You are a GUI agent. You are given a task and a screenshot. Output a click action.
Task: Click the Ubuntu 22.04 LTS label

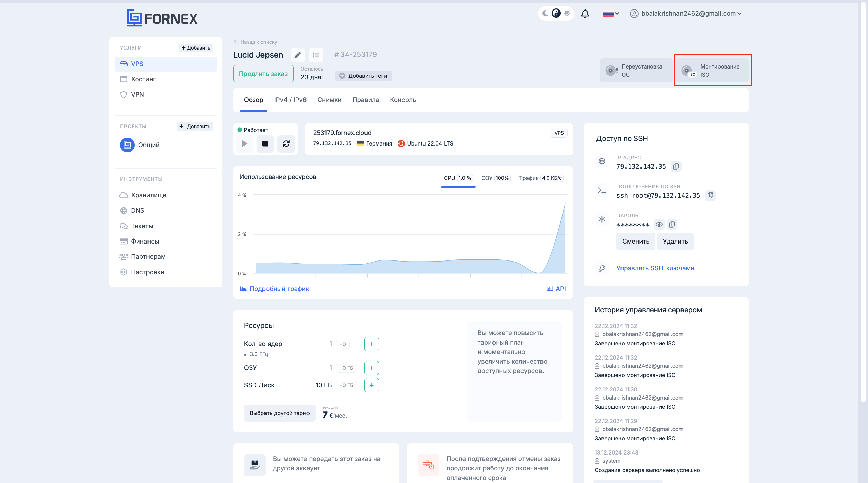426,144
